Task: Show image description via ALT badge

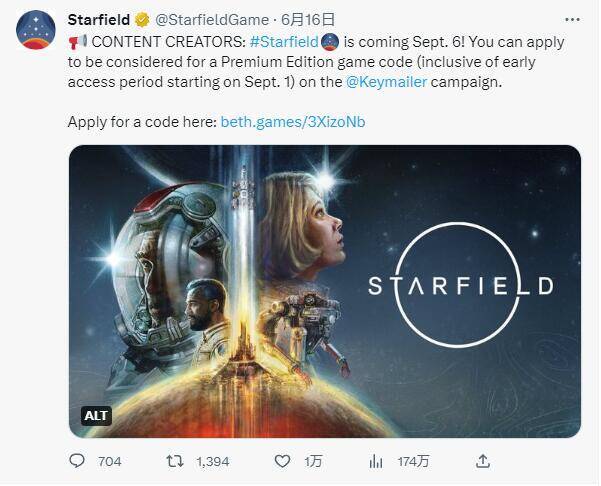Action: [96, 416]
